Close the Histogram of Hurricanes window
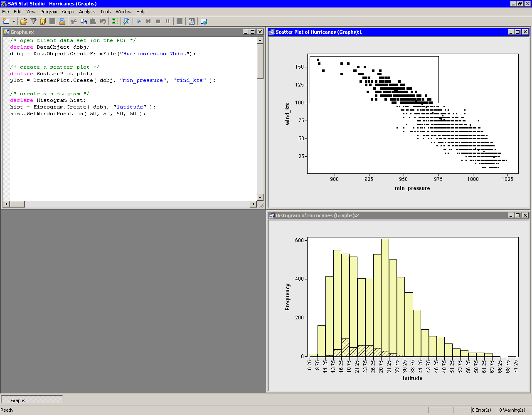Image resolution: width=532 pixels, height=415 pixels. 525,215
